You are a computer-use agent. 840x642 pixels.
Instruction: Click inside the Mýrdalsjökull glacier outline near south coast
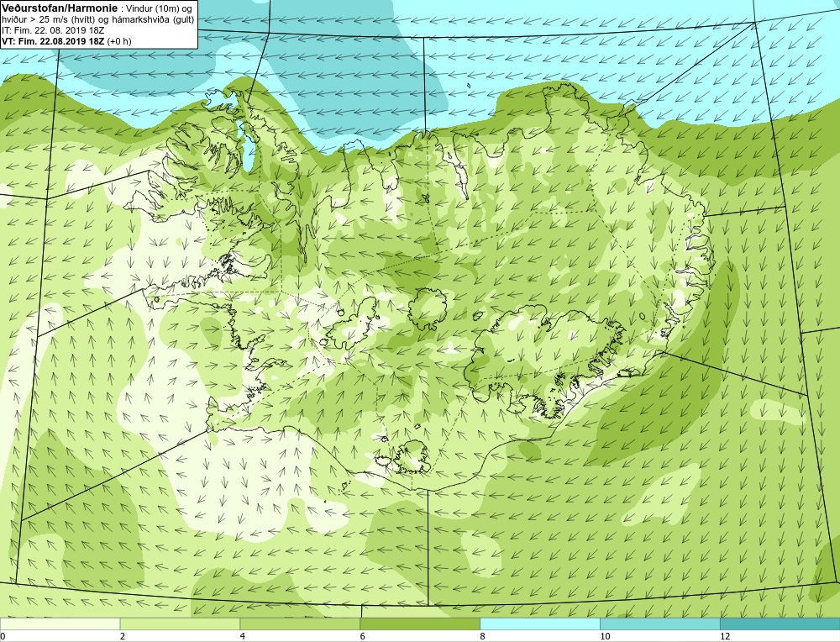[412, 457]
